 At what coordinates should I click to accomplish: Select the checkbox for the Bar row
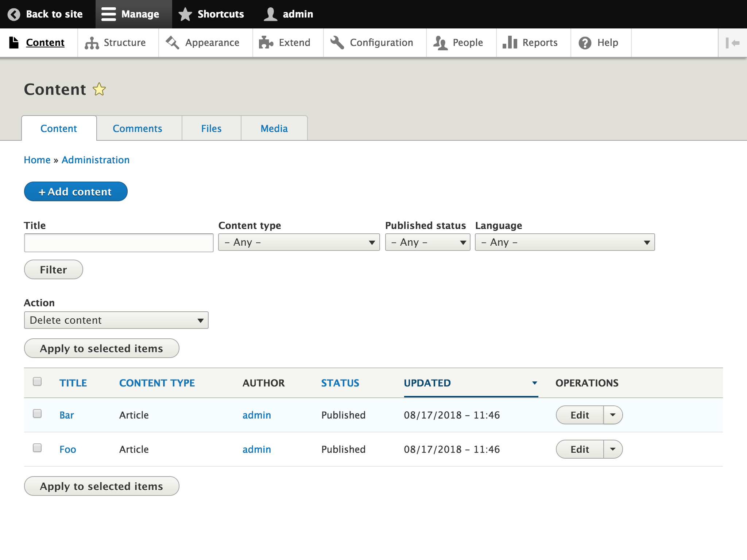(37, 413)
